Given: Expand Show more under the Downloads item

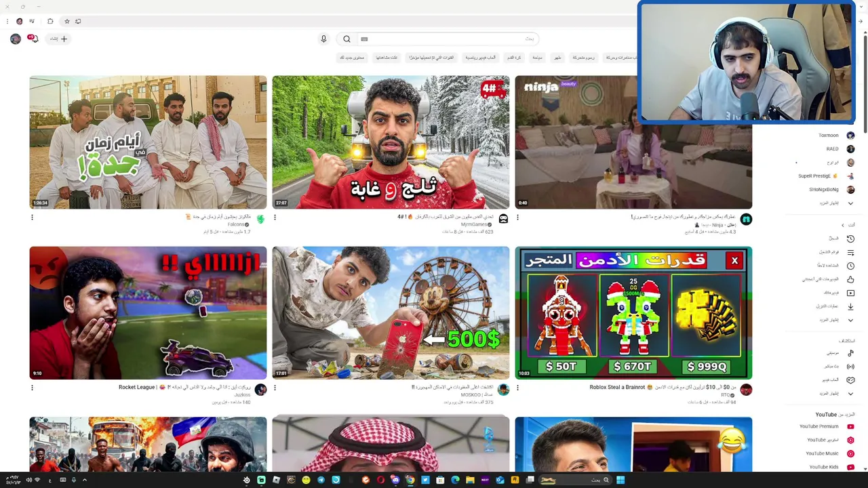Looking at the screenshot, I should point(836,320).
